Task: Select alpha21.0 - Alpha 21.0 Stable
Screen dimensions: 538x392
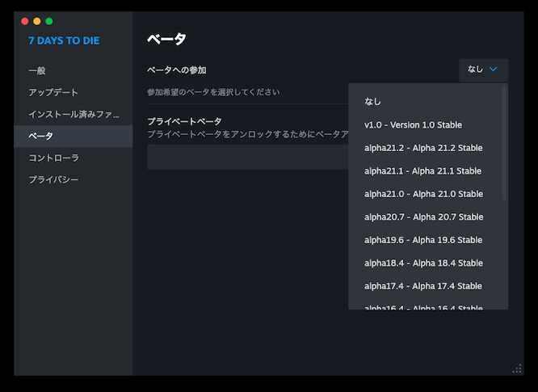Action: click(422, 194)
